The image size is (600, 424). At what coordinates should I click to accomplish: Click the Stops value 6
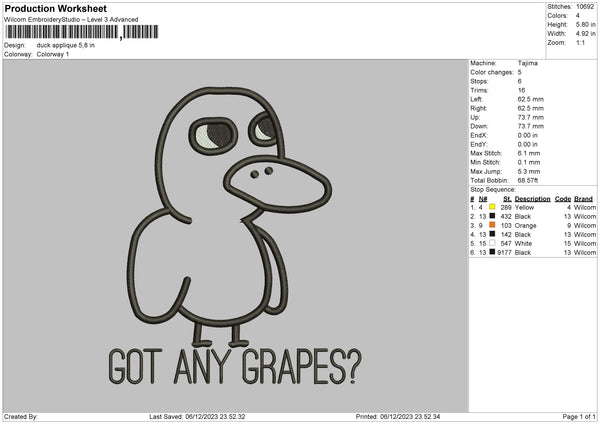(520, 81)
